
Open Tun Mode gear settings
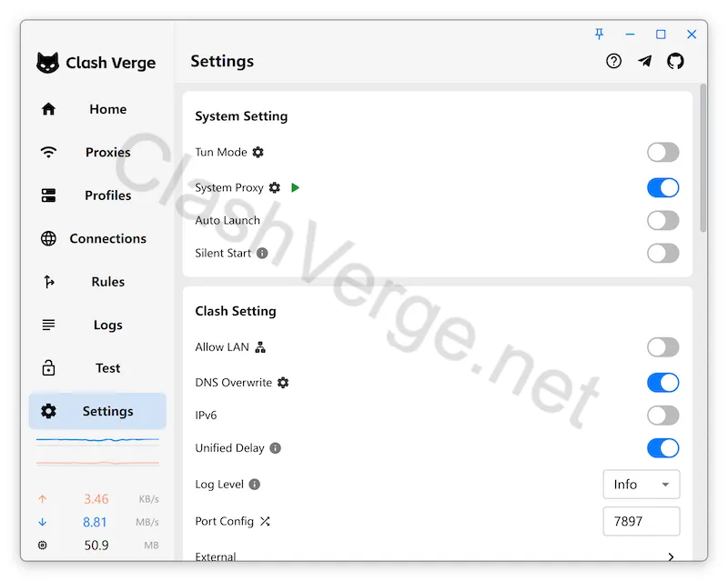point(258,152)
